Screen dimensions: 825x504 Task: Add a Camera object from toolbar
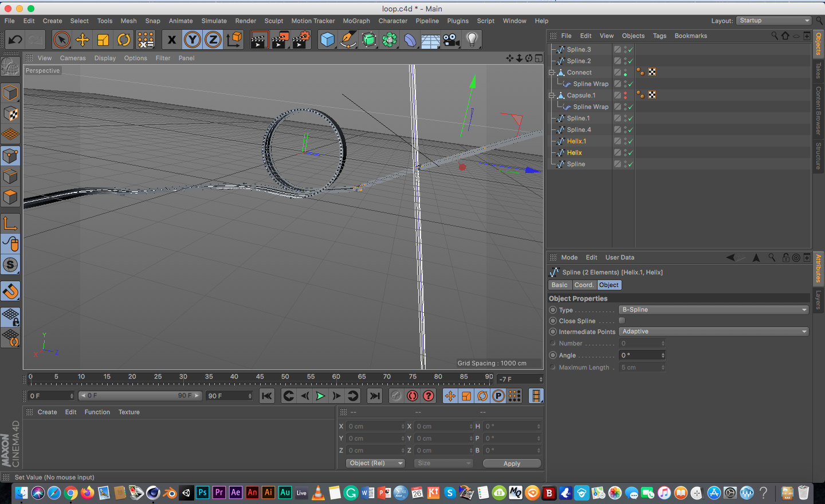pos(451,40)
